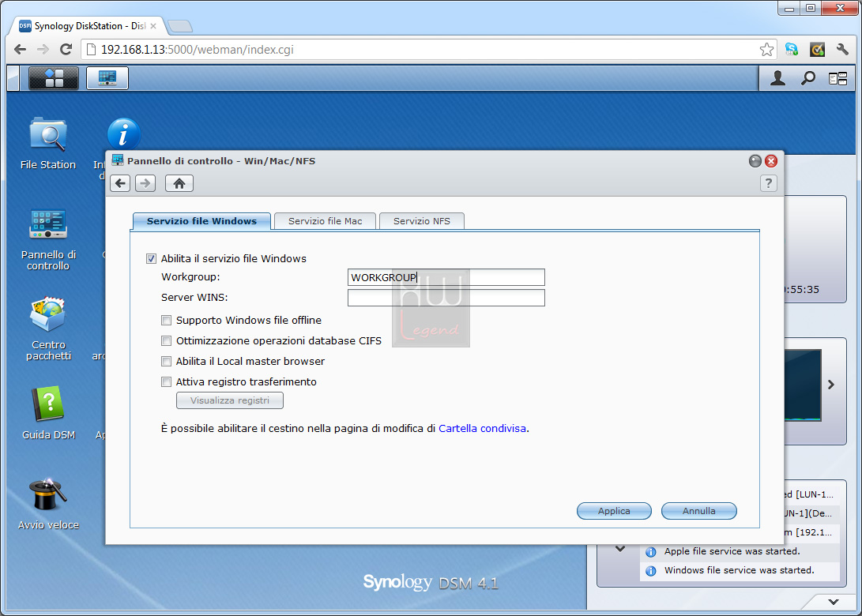862x616 pixels.
Task: Click the yellow extension icon in browser toolbar
Action: (817, 50)
